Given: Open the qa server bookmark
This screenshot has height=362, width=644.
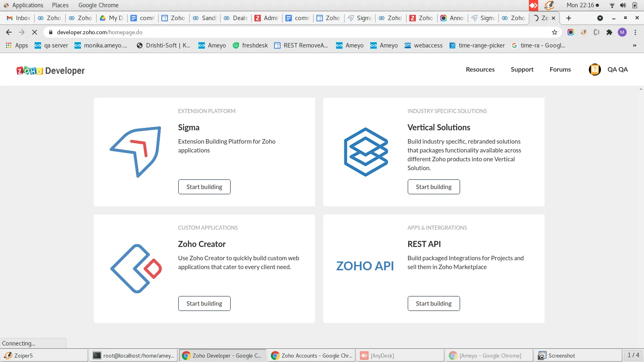Looking at the screenshot, I should point(51,45).
